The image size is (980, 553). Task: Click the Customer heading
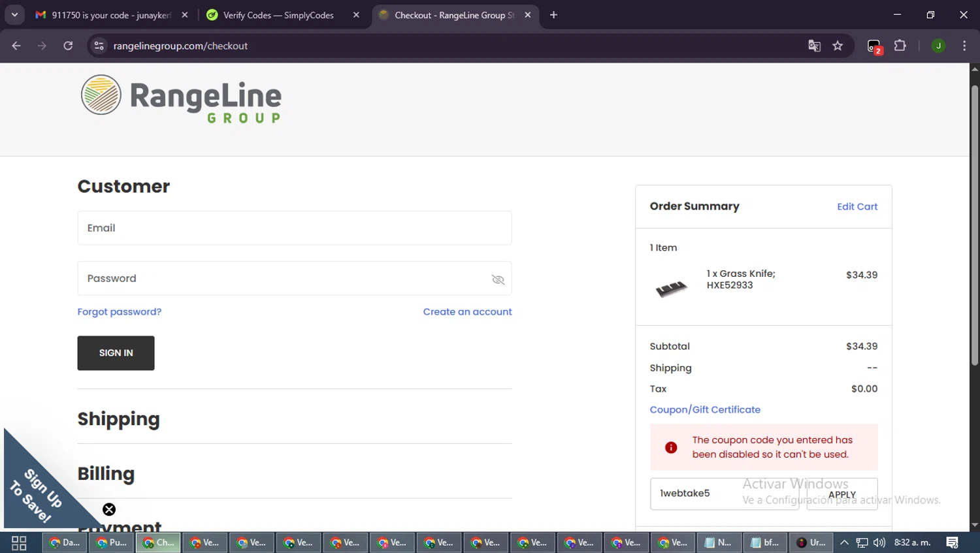(x=123, y=186)
